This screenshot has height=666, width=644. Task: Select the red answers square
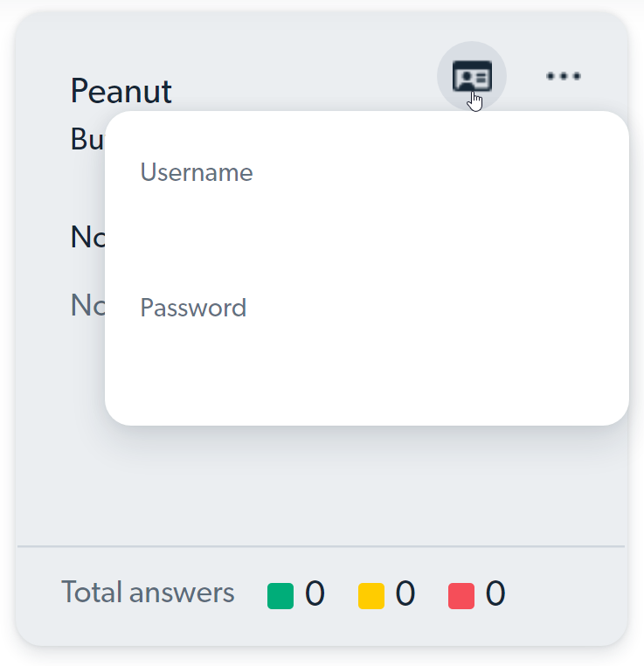[461, 596]
